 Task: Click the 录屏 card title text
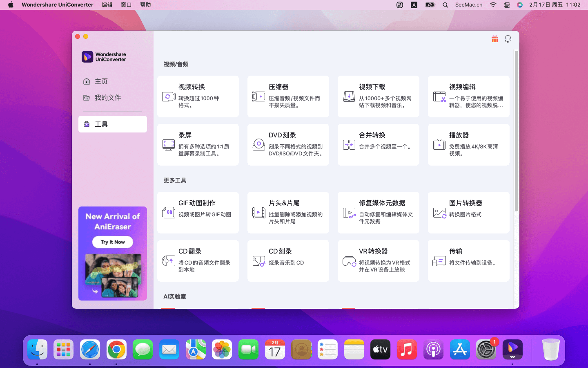pyautogui.click(x=185, y=135)
